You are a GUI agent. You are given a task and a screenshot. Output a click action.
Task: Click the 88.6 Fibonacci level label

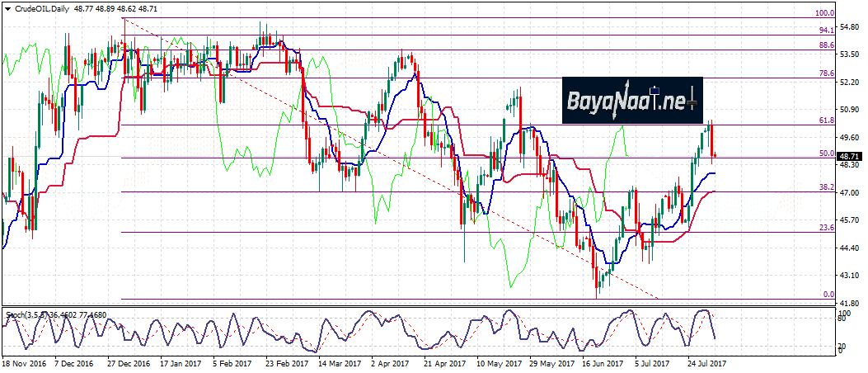click(827, 45)
